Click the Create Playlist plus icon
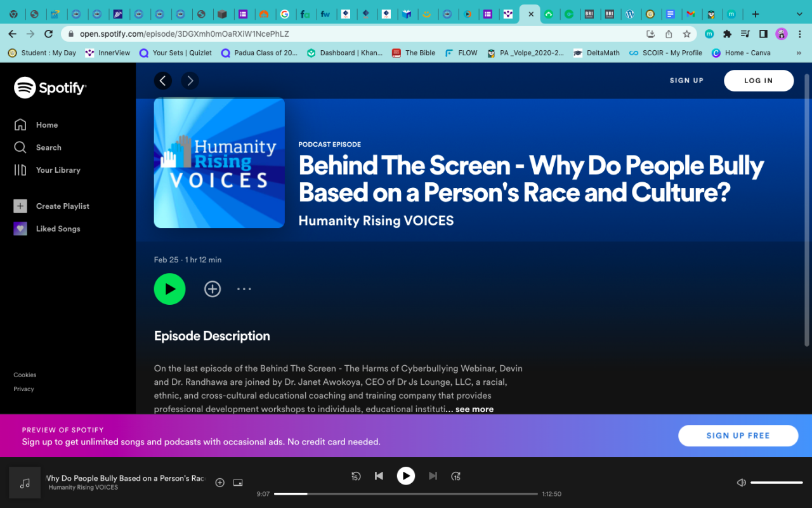This screenshot has width=812, height=508. (20, 206)
